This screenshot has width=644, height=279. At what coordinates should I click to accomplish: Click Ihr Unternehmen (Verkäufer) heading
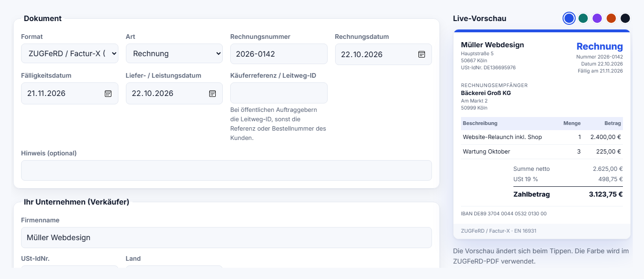(x=76, y=202)
